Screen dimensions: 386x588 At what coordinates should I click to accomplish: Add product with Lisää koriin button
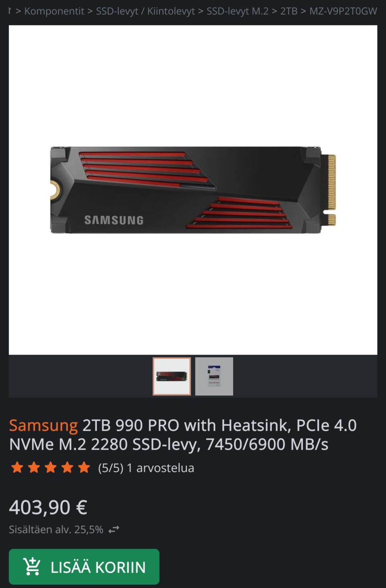84,567
